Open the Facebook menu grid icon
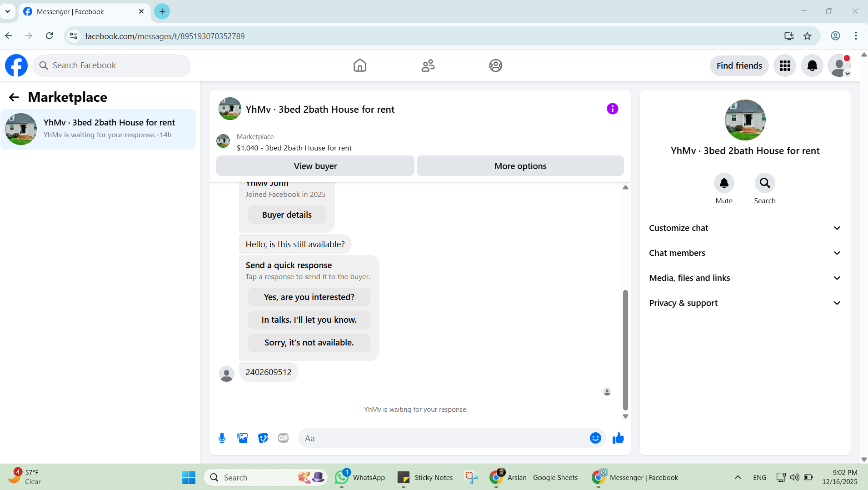Image resolution: width=868 pixels, height=490 pixels. point(785,65)
